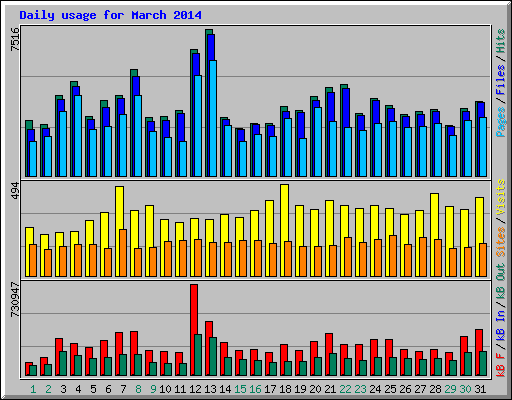The image size is (512, 400).
Task: Click day label 2 on the x-axis
Action: point(48,389)
